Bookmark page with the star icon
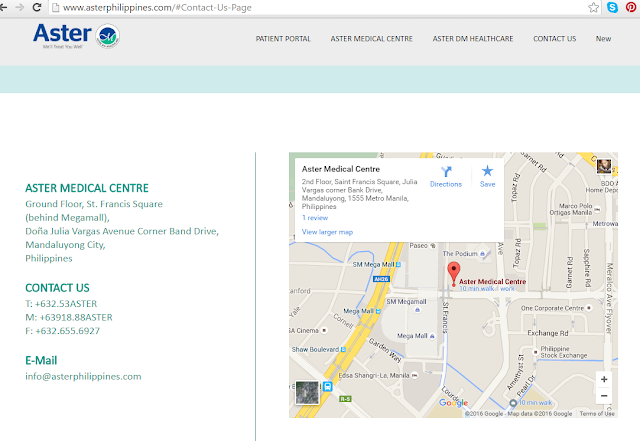Image resolution: width=640 pixels, height=441 pixels. [x=593, y=7]
